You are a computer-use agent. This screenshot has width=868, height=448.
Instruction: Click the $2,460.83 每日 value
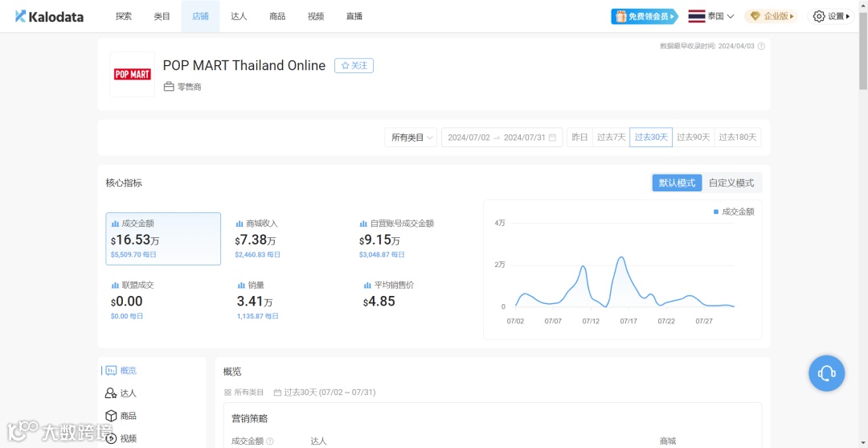click(x=257, y=255)
